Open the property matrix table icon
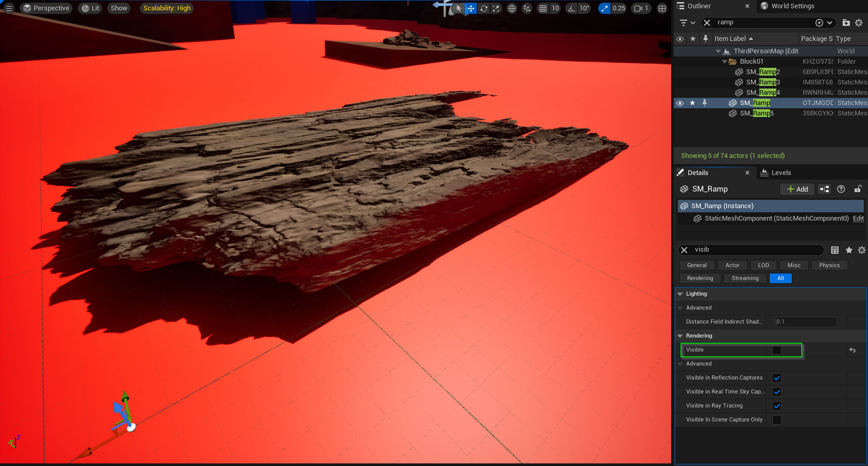Viewport: 868px width, 466px height. [x=835, y=250]
